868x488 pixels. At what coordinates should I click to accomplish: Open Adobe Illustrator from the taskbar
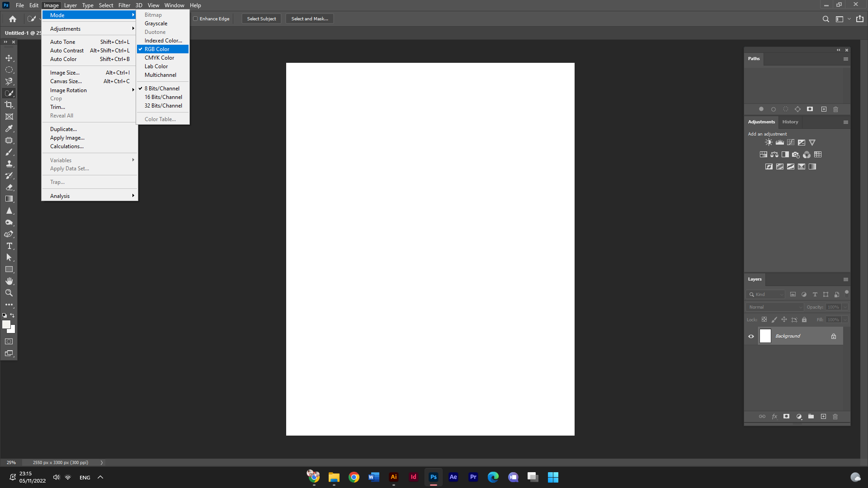[x=393, y=477]
